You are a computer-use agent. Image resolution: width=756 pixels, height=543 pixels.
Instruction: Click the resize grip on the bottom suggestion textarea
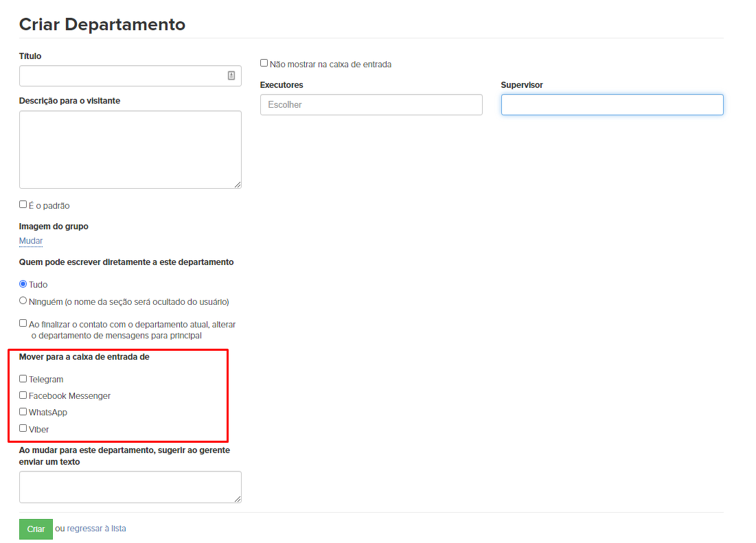point(238,499)
